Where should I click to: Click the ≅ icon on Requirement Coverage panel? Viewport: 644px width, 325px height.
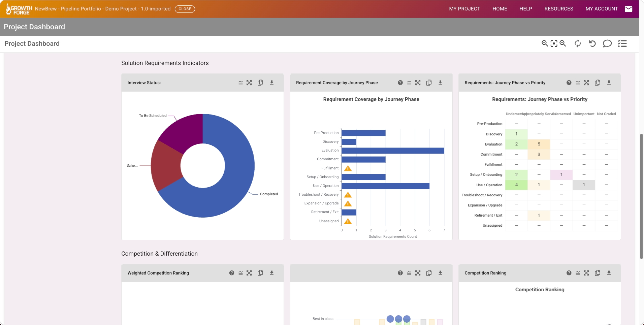coord(409,83)
